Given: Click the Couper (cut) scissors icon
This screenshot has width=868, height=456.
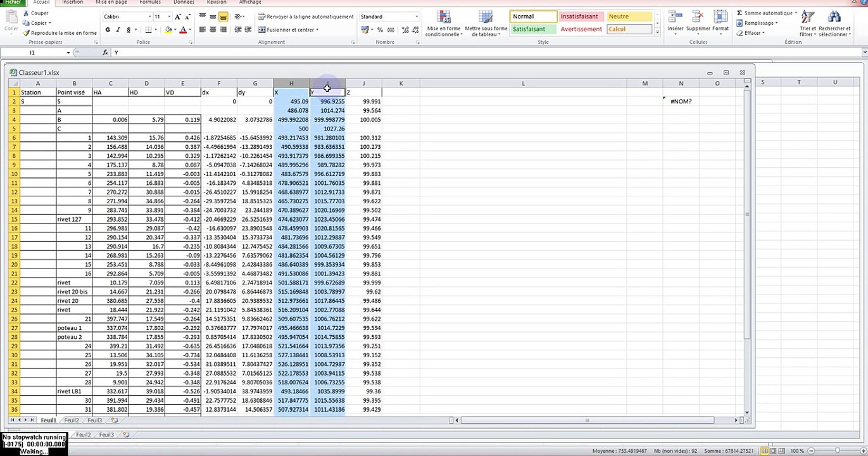Looking at the screenshot, I should click(26, 13).
